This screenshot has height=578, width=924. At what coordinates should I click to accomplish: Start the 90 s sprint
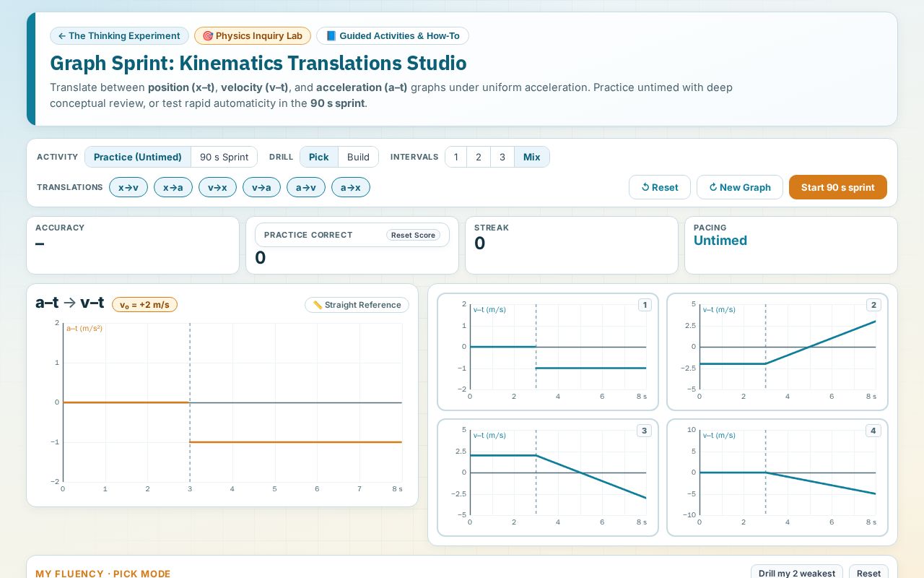pos(838,187)
